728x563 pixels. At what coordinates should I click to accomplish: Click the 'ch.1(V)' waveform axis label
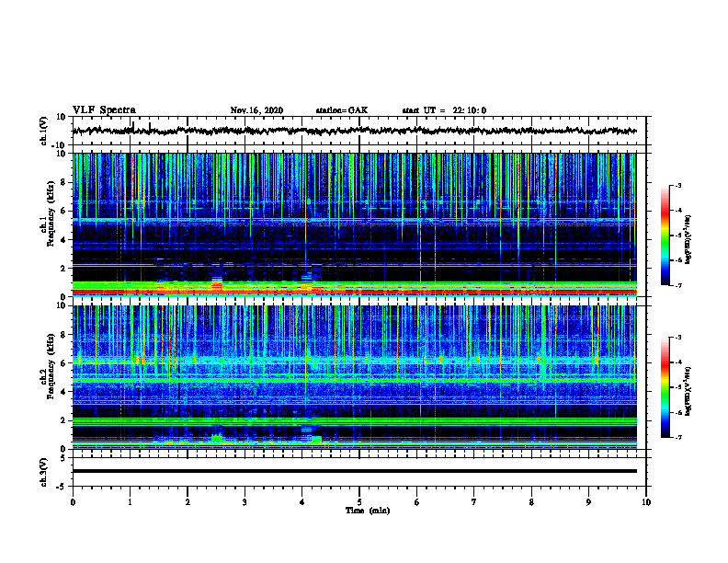tap(44, 131)
